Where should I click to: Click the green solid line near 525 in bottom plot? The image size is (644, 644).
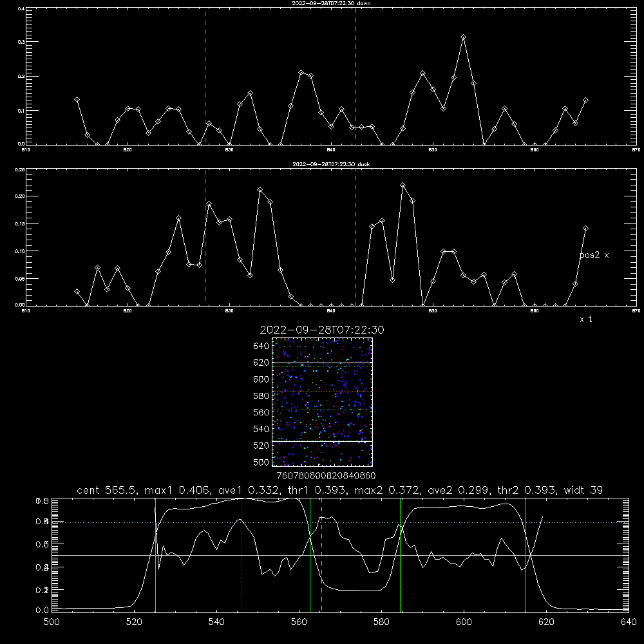[x=155, y=554]
